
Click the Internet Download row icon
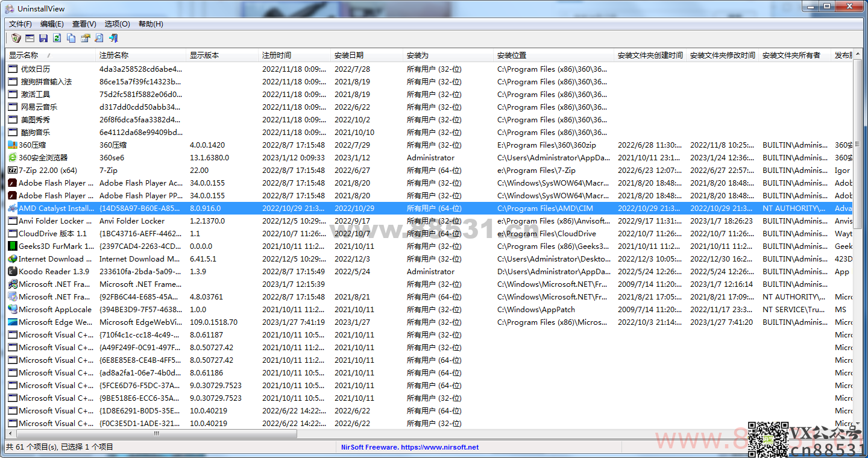point(13,259)
